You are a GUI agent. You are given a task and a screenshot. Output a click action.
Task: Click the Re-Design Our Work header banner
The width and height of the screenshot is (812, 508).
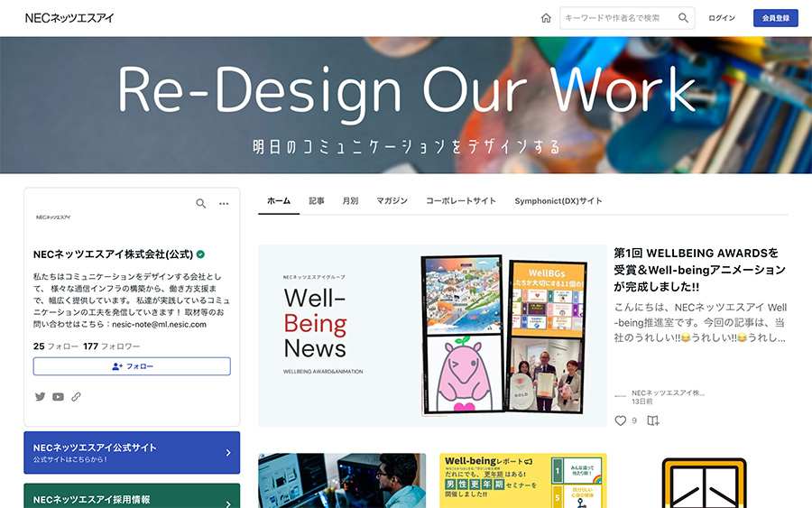(x=406, y=106)
